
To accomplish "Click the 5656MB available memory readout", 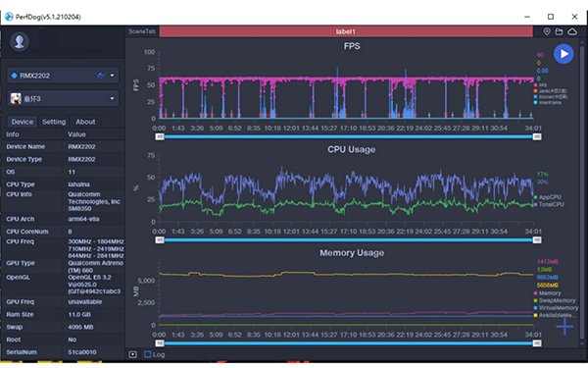I will coord(548,286).
